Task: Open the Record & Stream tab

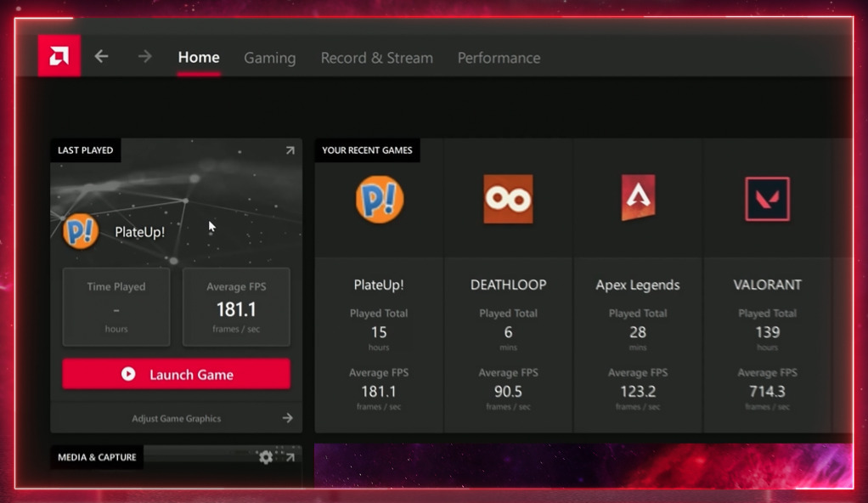Action: coord(377,58)
